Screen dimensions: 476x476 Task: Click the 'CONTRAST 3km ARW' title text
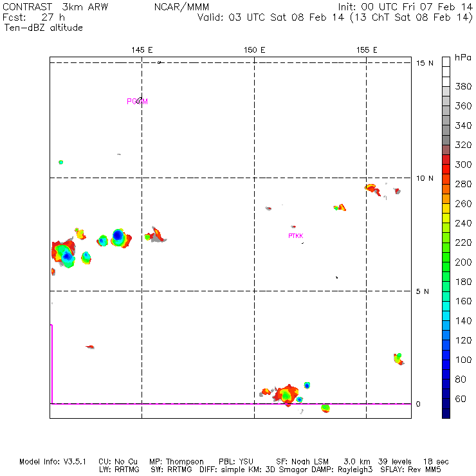[x=55, y=7]
